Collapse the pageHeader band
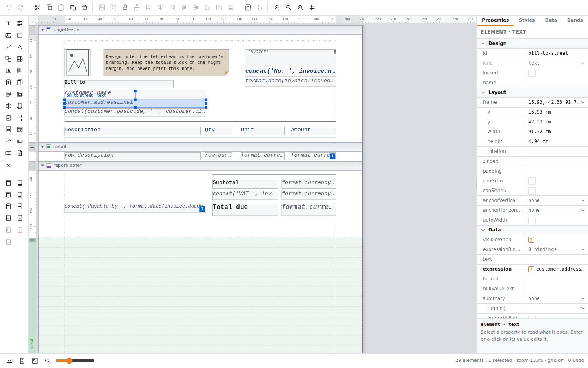This screenshot has height=368, width=588. (42, 30)
